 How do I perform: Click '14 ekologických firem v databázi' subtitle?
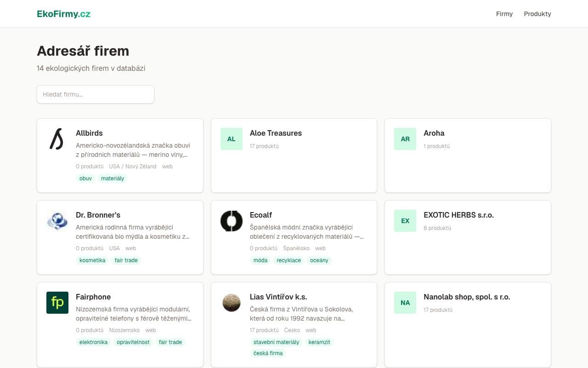click(x=91, y=68)
